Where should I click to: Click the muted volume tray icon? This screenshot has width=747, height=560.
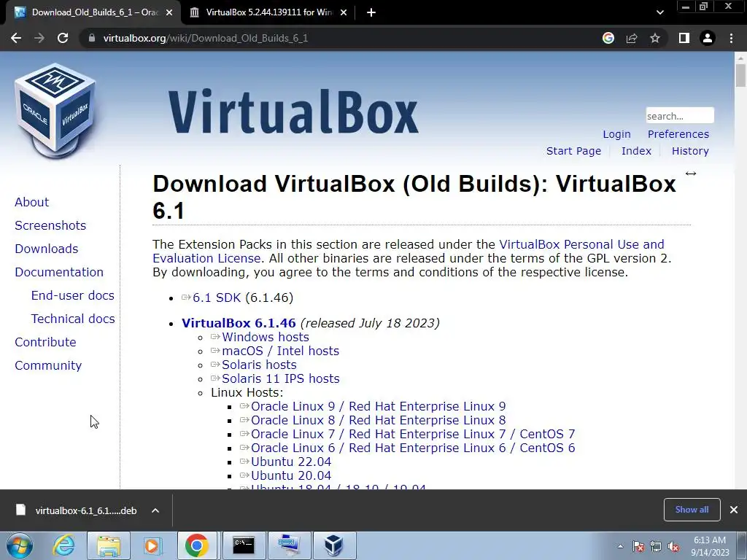pos(673,547)
